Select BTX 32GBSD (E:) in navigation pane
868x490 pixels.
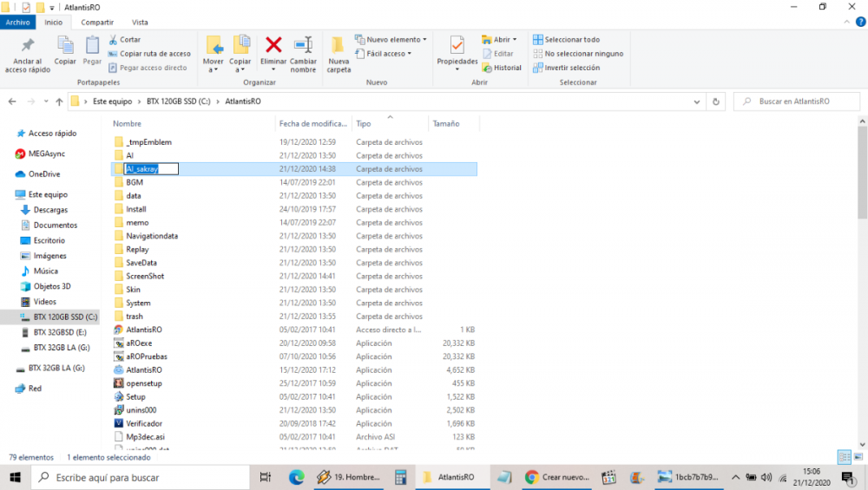pos(59,332)
